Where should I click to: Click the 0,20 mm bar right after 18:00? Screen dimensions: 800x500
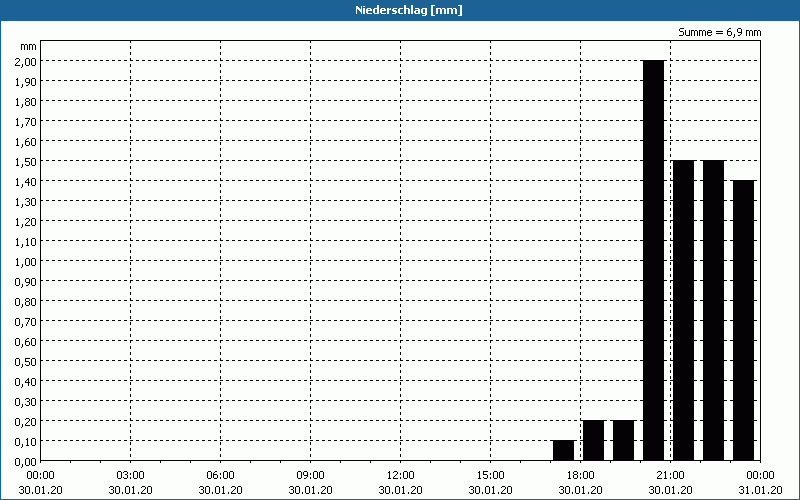(x=593, y=440)
